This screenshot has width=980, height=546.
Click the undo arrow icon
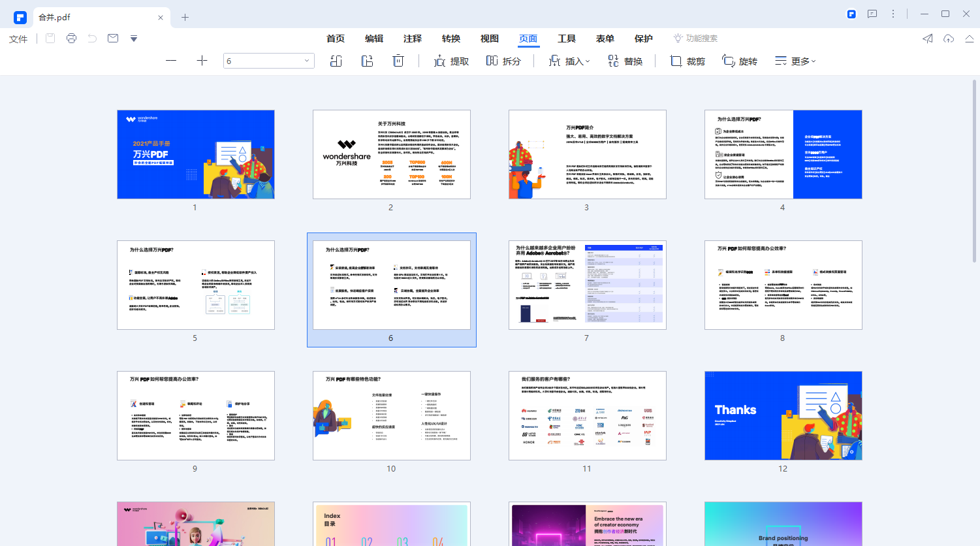(x=92, y=39)
